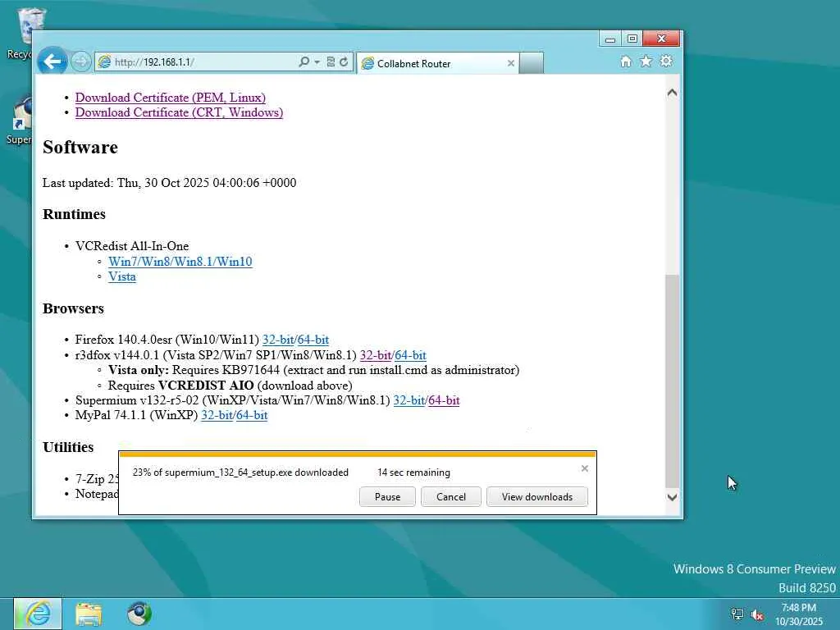Maximize the Internet Explorer window
The width and height of the screenshot is (840, 630).
tap(632, 39)
